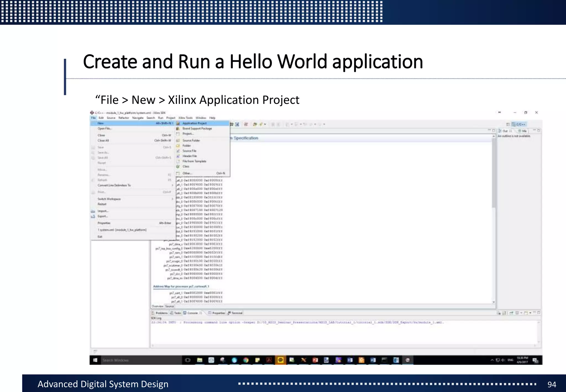Open the Window menu
This screenshot has width=566, height=392.
pyautogui.click(x=201, y=118)
